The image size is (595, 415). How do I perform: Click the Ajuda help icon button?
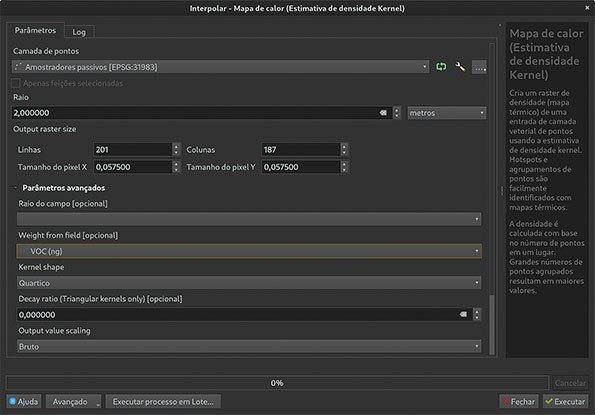point(24,401)
